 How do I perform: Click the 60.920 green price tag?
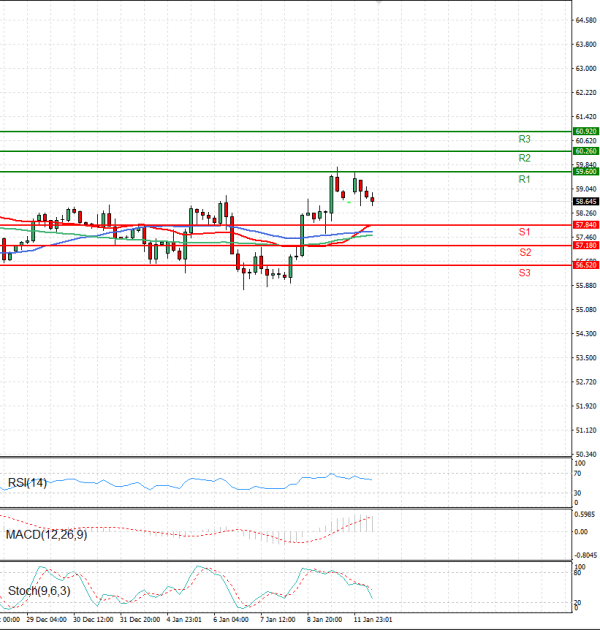[585, 131]
